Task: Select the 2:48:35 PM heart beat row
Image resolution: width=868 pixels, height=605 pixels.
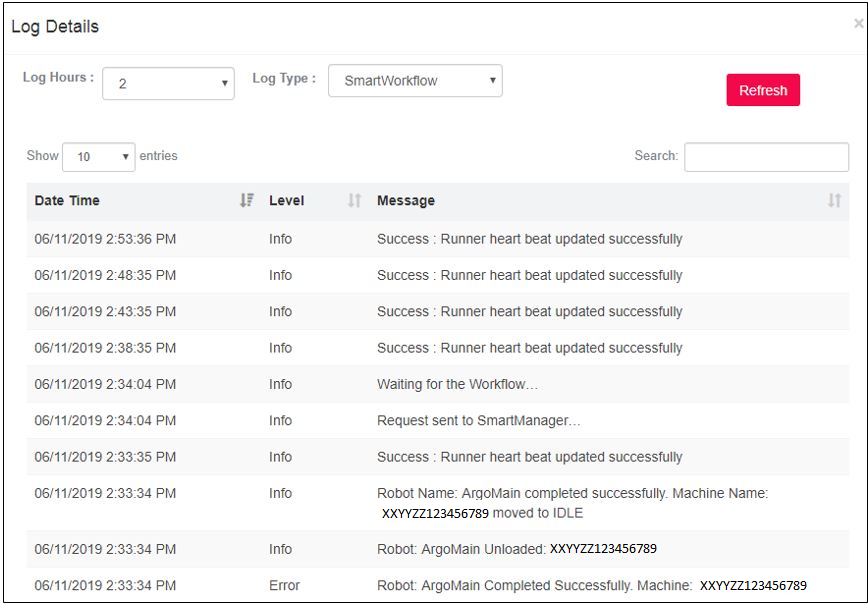Action: tap(105, 276)
